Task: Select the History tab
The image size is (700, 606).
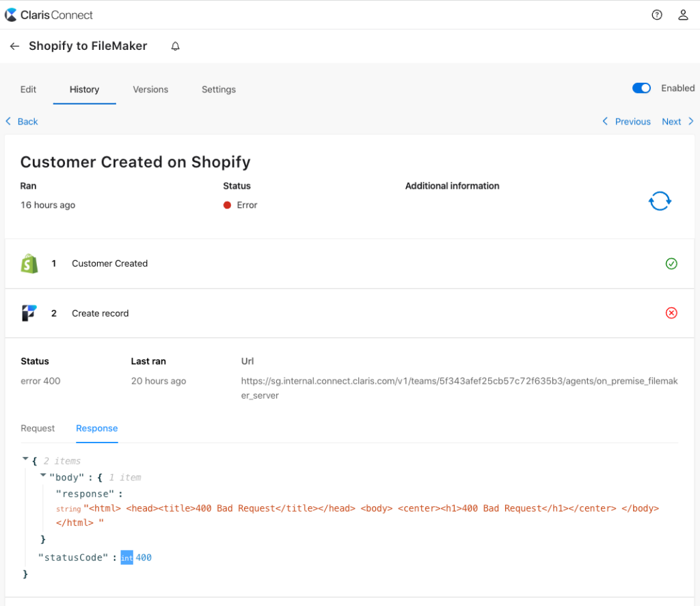Action: tap(84, 90)
